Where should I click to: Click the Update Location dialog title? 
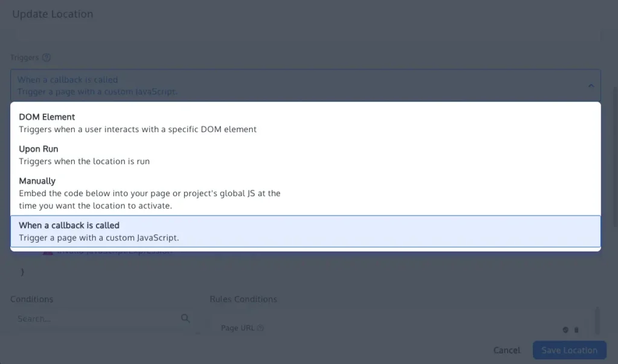pyautogui.click(x=53, y=14)
